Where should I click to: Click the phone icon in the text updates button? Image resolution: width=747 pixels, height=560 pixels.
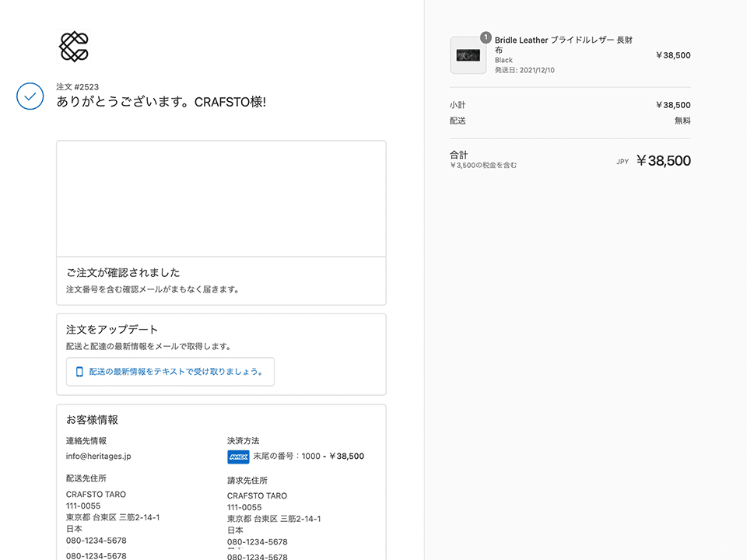tap(79, 372)
